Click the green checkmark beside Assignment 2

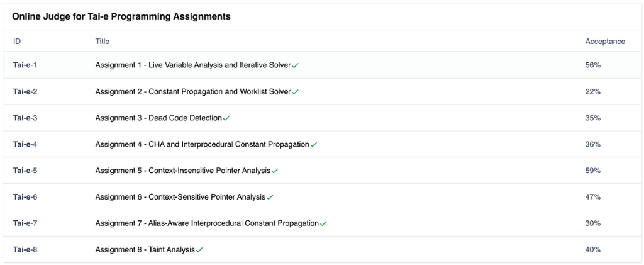[x=296, y=92]
